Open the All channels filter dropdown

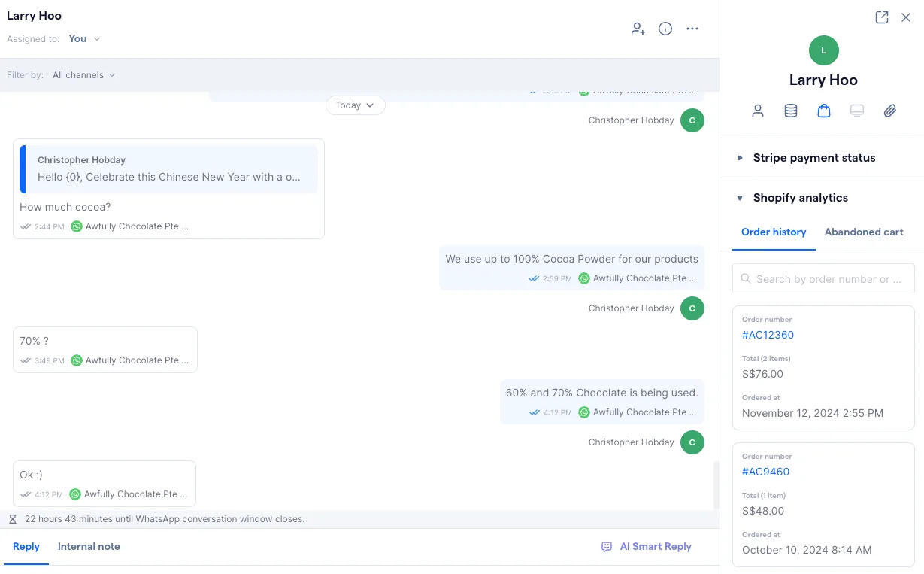(83, 75)
